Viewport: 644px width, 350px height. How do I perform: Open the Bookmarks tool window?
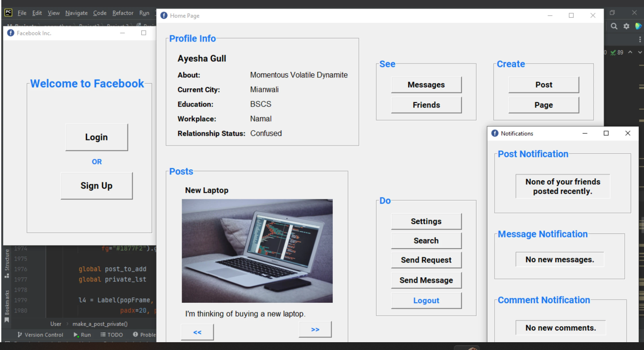coord(7,306)
